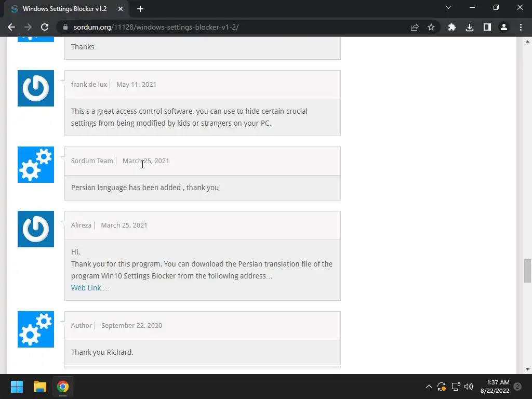Click frank de lux's avatar
Viewport: 532px width, 399px height.
pyautogui.click(x=36, y=88)
